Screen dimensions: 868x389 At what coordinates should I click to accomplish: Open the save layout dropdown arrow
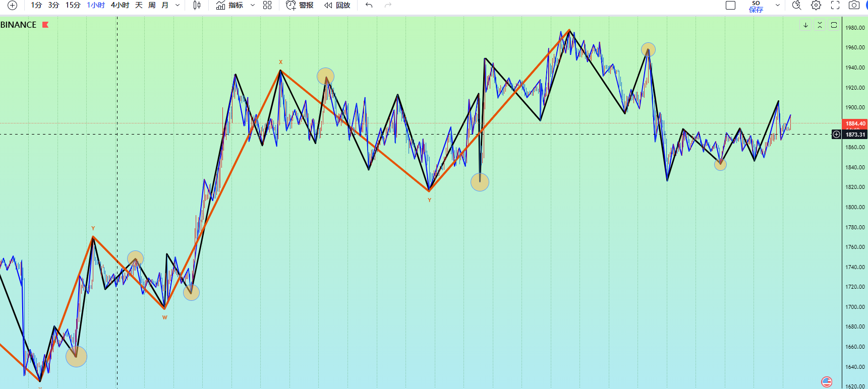[777, 6]
